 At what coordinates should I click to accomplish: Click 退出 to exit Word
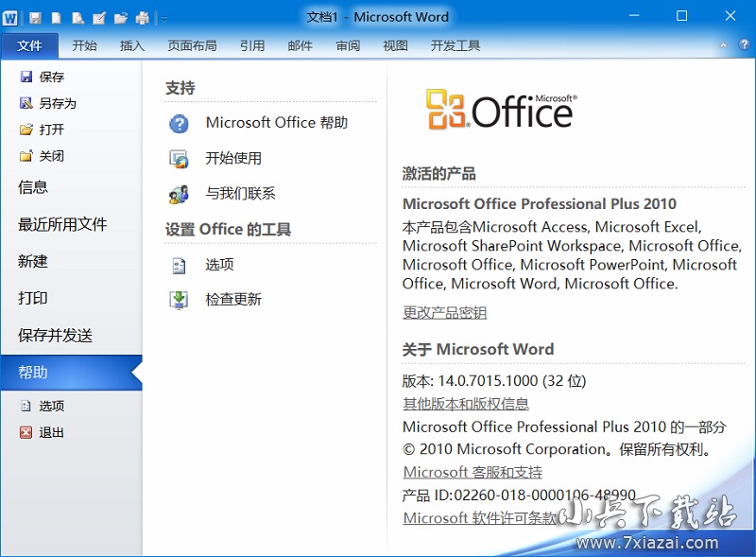coord(51,432)
